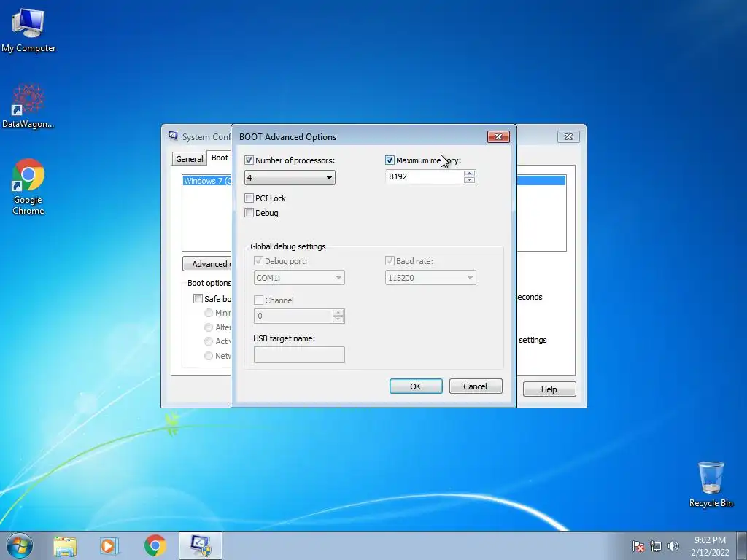Open the COM1 debug port dropdown
Screen dimensions: 747x560
[x=299, y=278]
